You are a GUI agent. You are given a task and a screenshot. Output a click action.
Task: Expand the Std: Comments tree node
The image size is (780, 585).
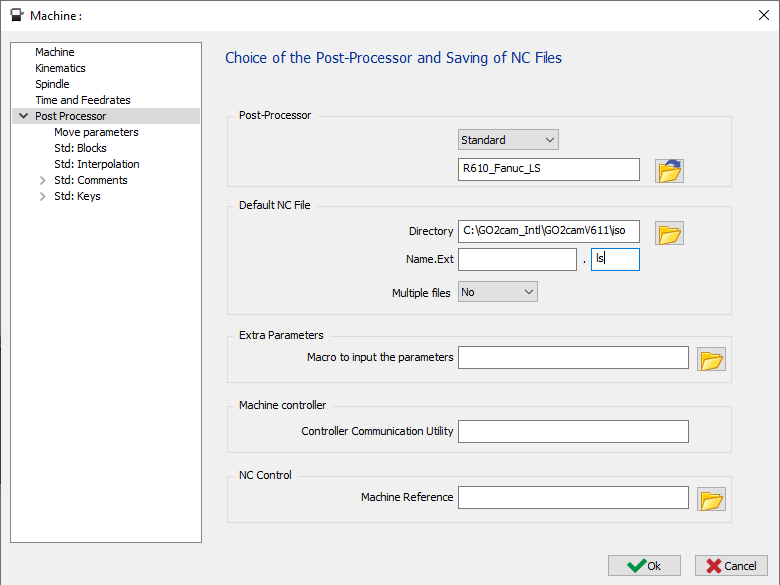pyautogui.click(x=42, y=180)
